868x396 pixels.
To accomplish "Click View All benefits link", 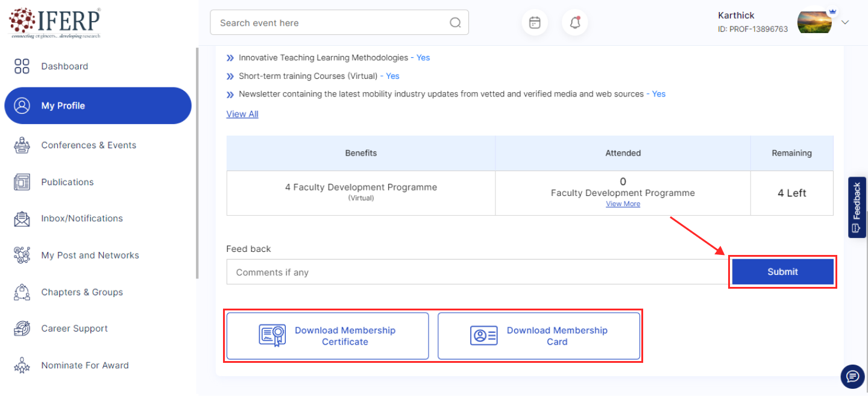I will tap(242, 114).
